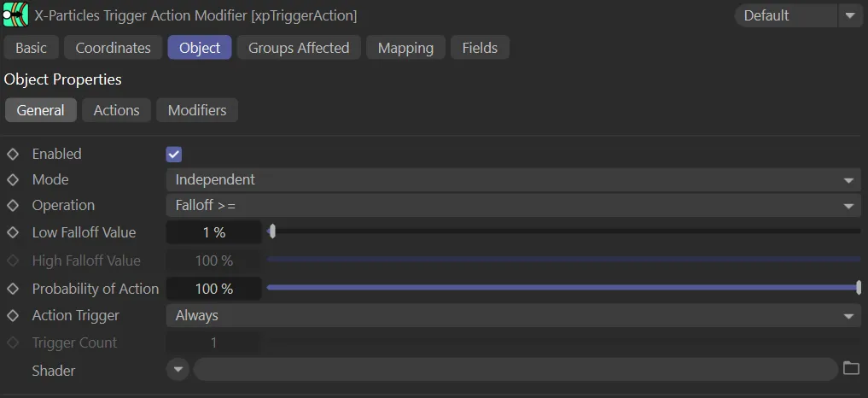Open the Fields tab
This screenshot has height=398, width=868.
coord(480,48)
